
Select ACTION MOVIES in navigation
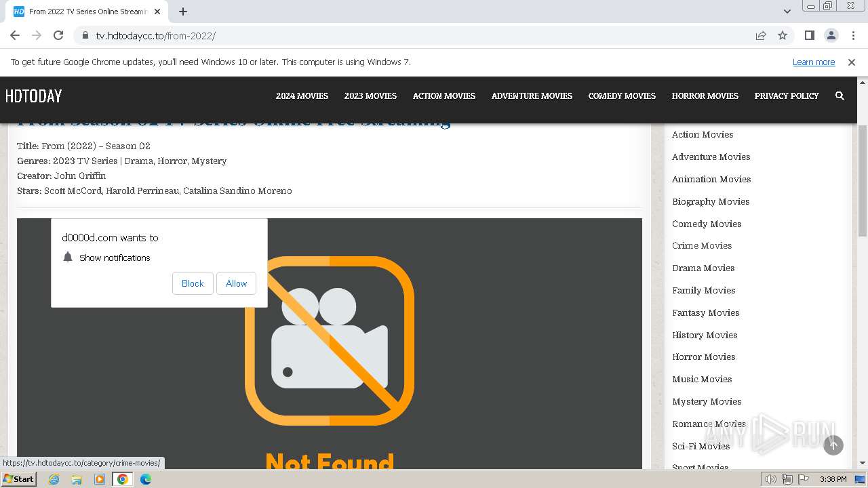coord(444,96)
